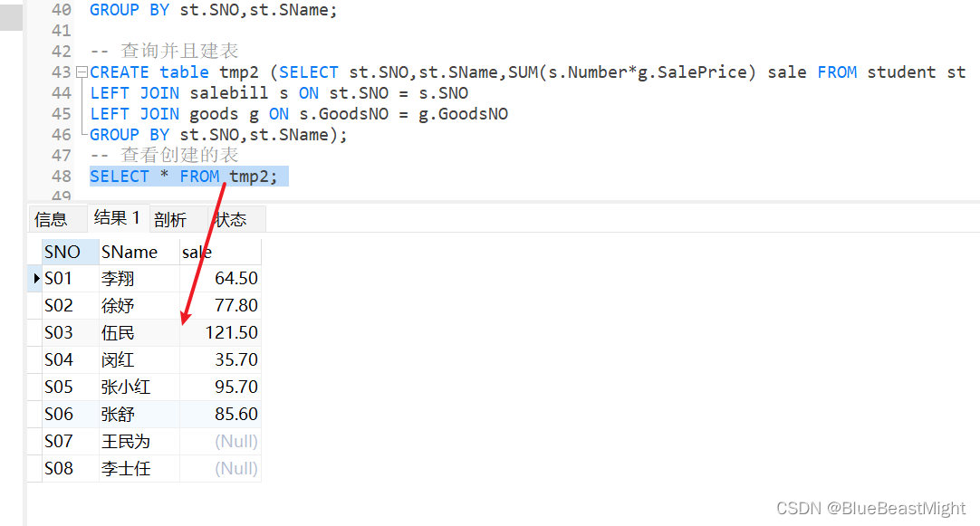Click the name cell 李翔

(x=139, y=279)
